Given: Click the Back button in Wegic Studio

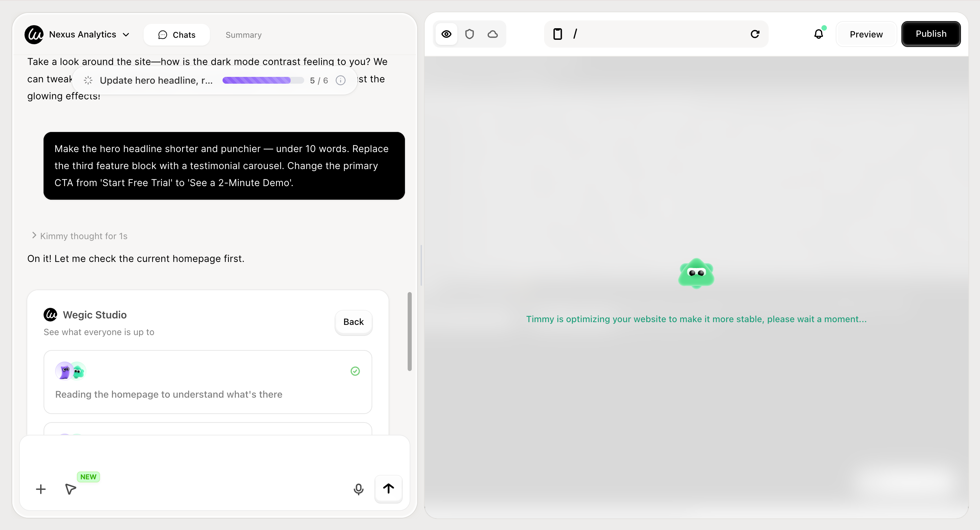Looking at the screenshot, I should tap(354, 322).
